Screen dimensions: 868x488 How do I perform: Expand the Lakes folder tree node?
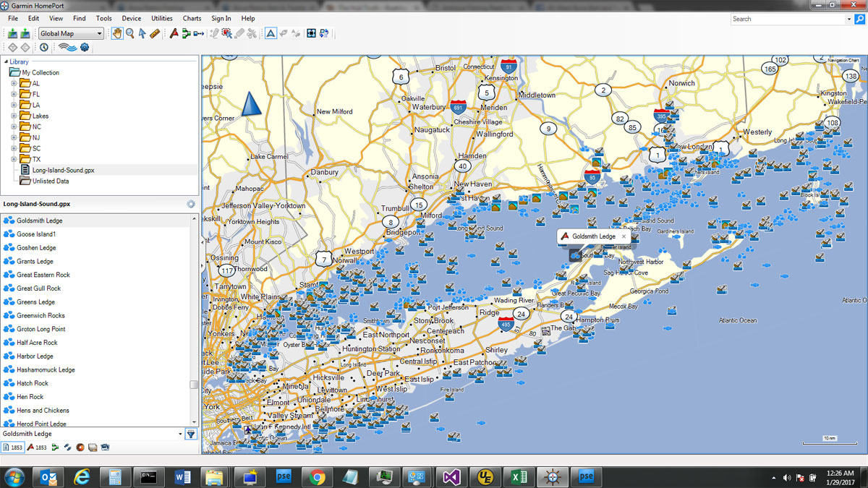point(14,116)
